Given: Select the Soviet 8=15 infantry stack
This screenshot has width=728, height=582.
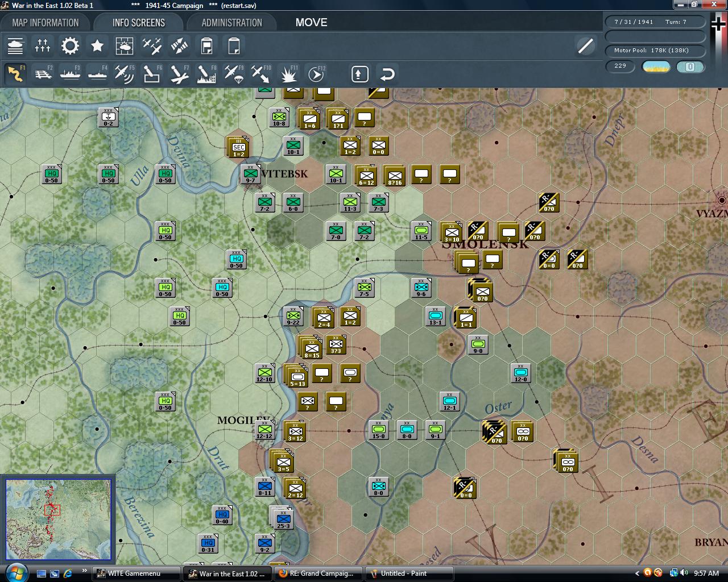Looking at the screenshot, I should [x=311, y=348].
